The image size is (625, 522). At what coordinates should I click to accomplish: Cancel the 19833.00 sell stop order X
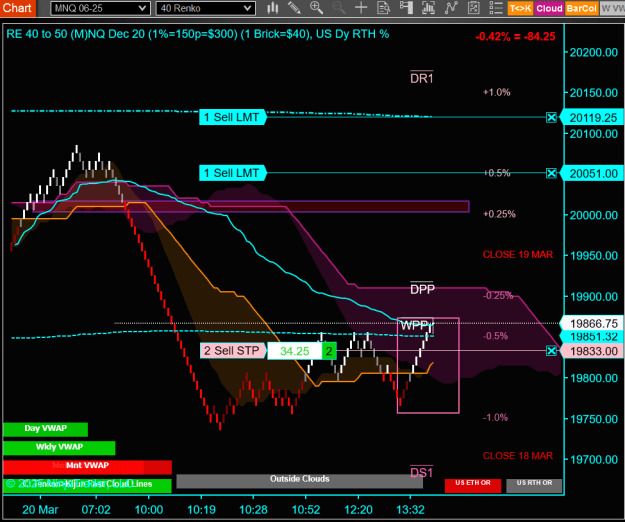[551, 351]
